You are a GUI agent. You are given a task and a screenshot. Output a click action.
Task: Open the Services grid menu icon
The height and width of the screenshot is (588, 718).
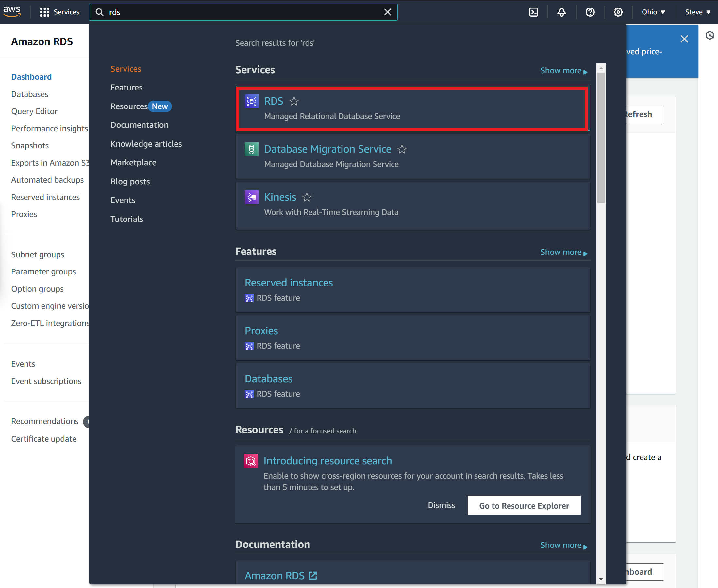(44, 12)
